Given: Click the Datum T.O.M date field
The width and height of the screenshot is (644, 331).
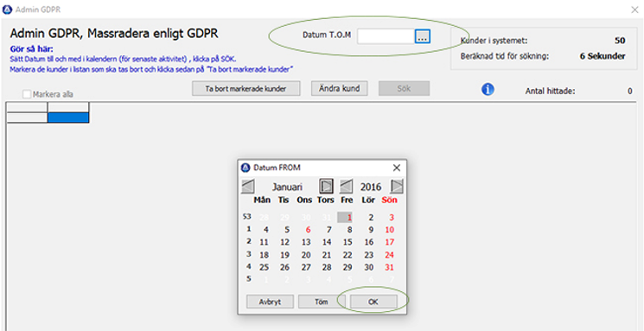Looking at the screenshot, I should 386,36.
